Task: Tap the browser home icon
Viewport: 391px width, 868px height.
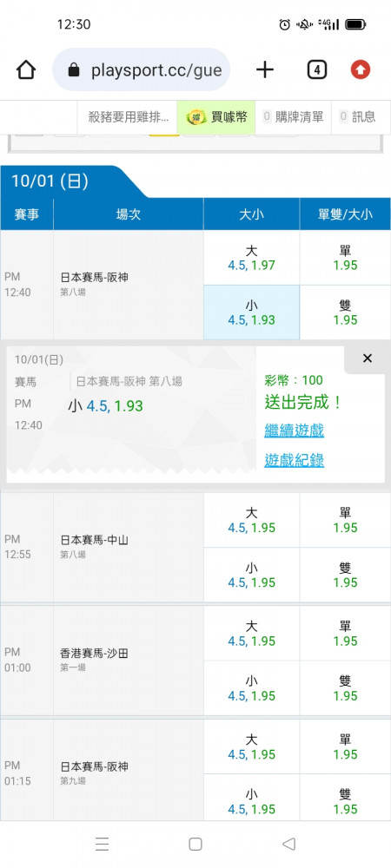Action: pos(26,70)
